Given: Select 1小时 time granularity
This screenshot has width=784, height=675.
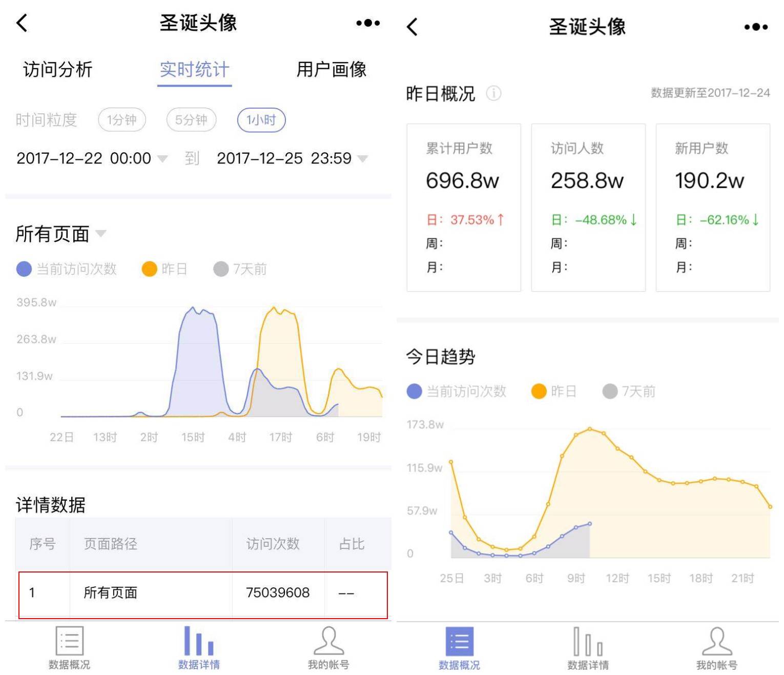Looking at the screenshot, I should pyautogui.click(x=261, y=120).
